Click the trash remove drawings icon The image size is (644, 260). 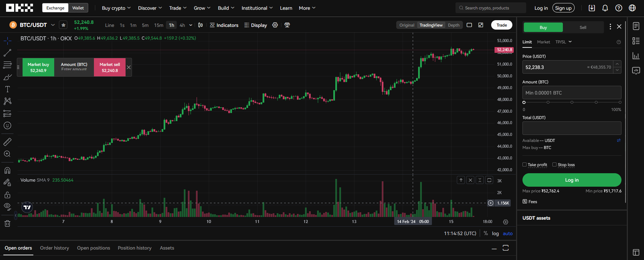pyautogui.click(x=7, y=224)
